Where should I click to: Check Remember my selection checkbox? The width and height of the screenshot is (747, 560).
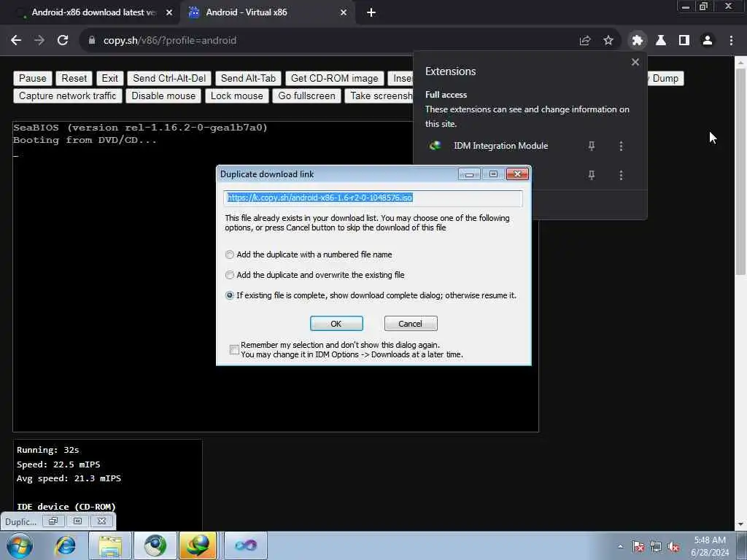click(x=234, y=349)
